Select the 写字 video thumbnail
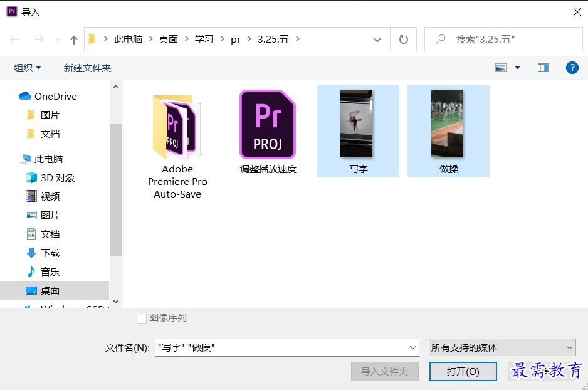This screenshot has height=390, width=588. [358, 131]
